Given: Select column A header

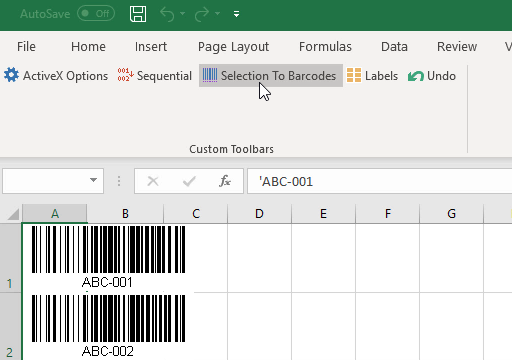Looking at the screenshot, I should 55,214.
